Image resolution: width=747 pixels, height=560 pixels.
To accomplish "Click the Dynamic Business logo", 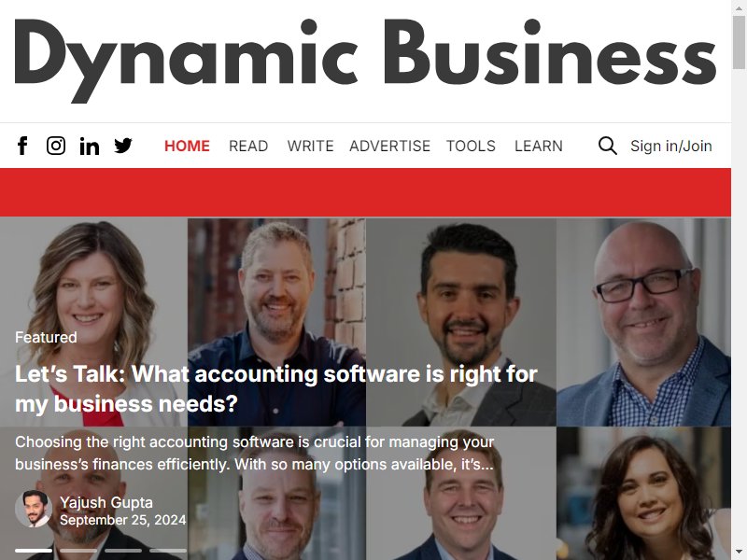I will click(365, 60).
